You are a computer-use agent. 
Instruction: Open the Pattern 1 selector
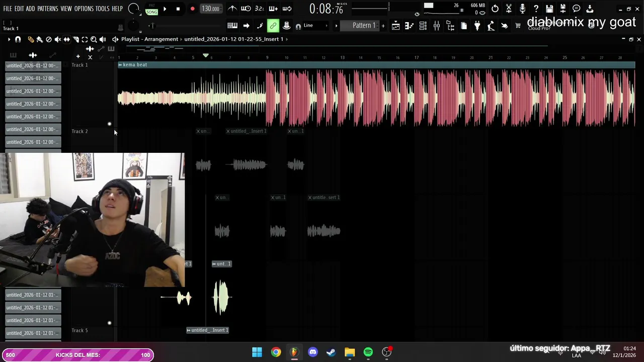[360, 26]
